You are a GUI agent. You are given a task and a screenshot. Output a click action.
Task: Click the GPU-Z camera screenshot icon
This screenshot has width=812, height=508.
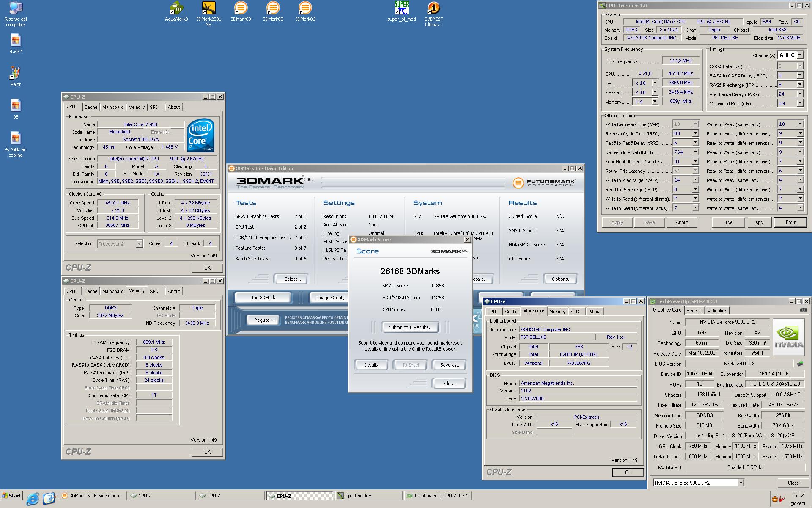pyautogui.click(x=803, y=310)
